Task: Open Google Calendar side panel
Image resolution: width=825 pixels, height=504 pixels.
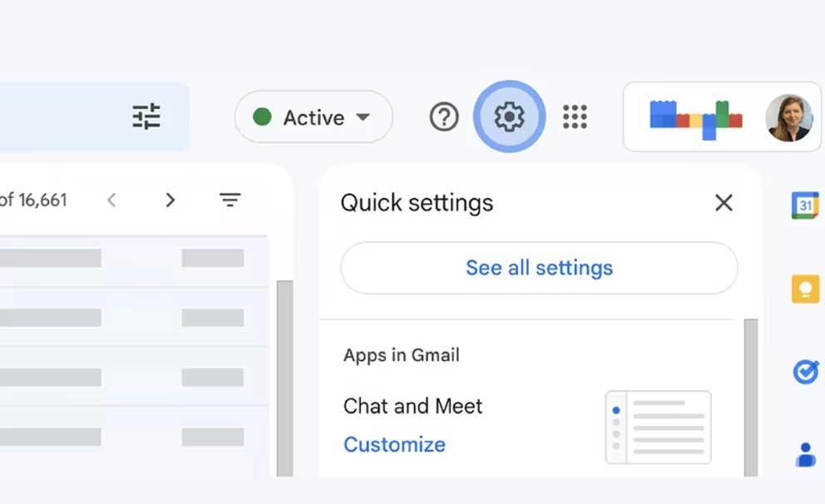Action: 805,205
